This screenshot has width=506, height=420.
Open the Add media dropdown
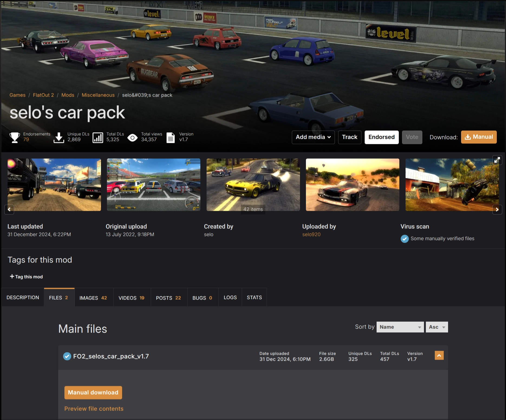(313, 137)
